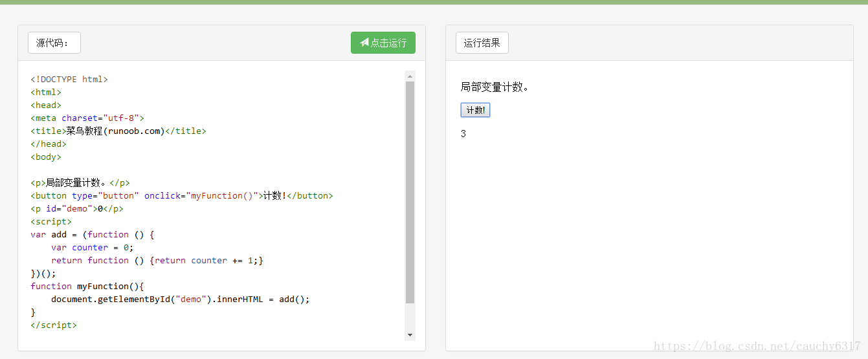Click the 源代码 label button

point(54,43)
